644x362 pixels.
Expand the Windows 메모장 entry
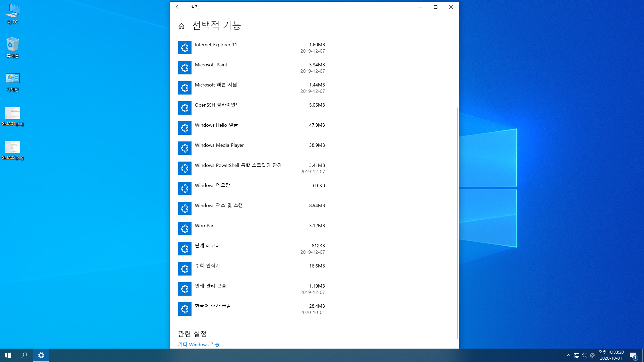(x=212, y=185)
